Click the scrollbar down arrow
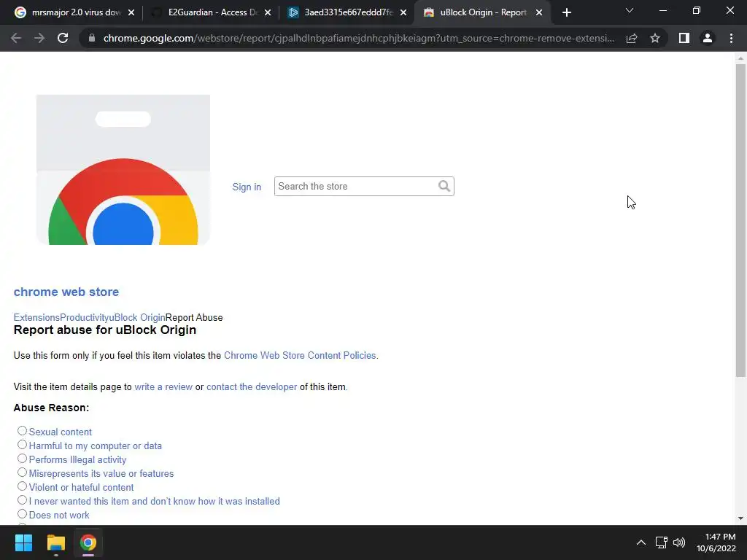The width and height of the screenshot is (747, 560). [741, 518]
